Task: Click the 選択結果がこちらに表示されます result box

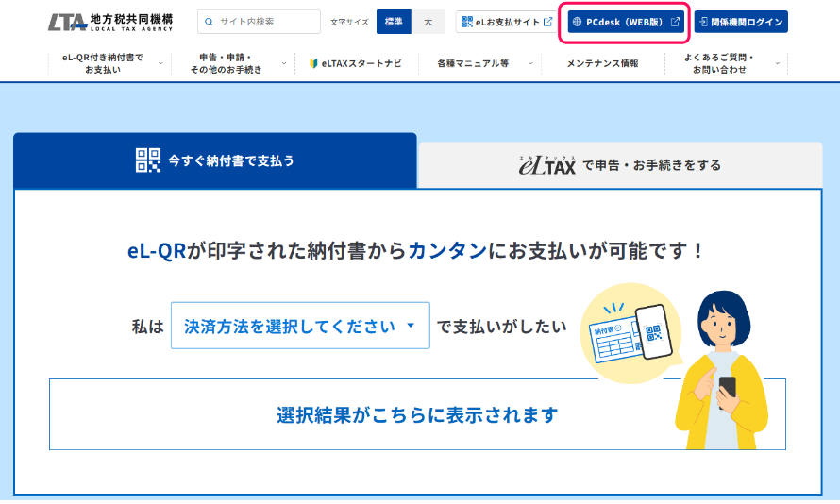Action: click(417, 414)
